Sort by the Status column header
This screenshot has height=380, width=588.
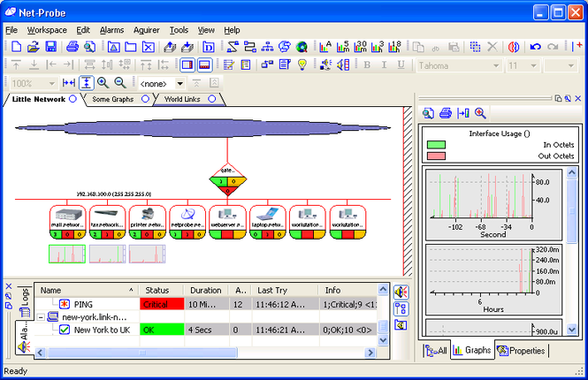coord(159,290)
